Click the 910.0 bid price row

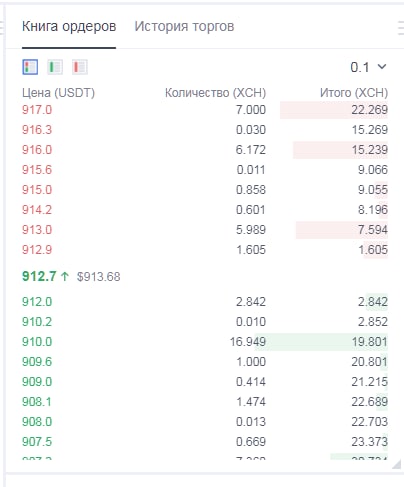[205, 342]
